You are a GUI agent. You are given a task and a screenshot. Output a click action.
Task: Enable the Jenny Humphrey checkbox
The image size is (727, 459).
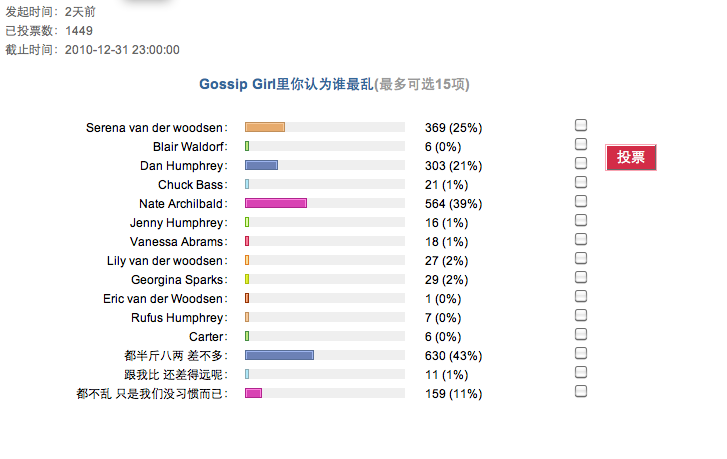[580, 220]
